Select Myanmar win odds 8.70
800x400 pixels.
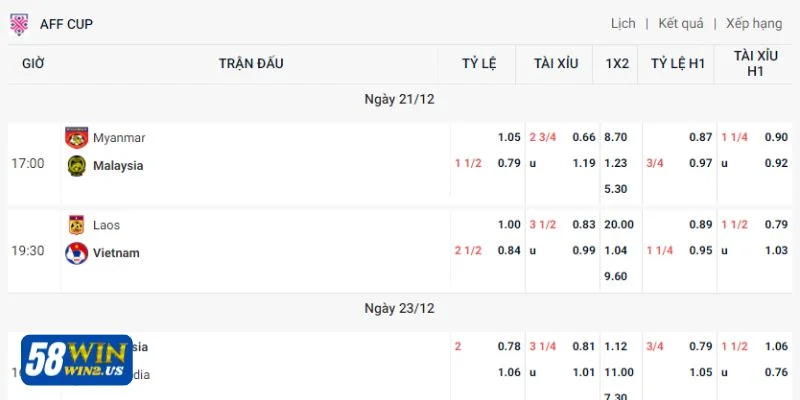[x=616, y=137]
